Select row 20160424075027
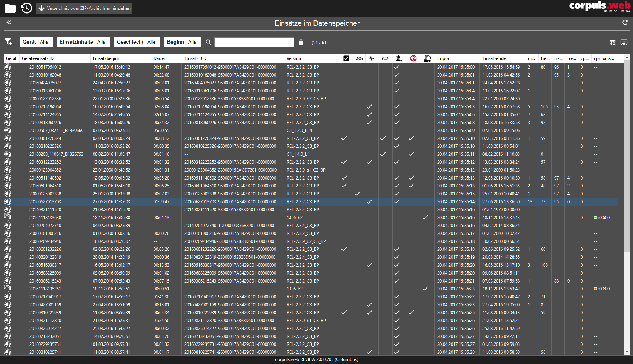The height and width of the screenshot is (364, 633). click(311, 83)
